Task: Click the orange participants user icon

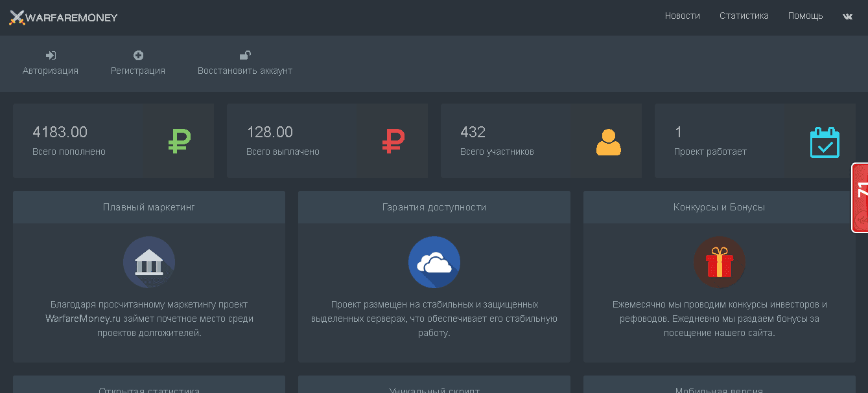Action: pos(608,142)
